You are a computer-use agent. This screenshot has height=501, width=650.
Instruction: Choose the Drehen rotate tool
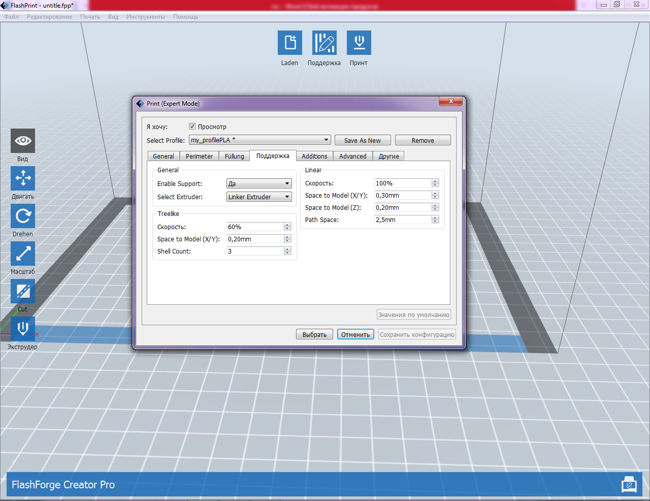coord(23,216)
